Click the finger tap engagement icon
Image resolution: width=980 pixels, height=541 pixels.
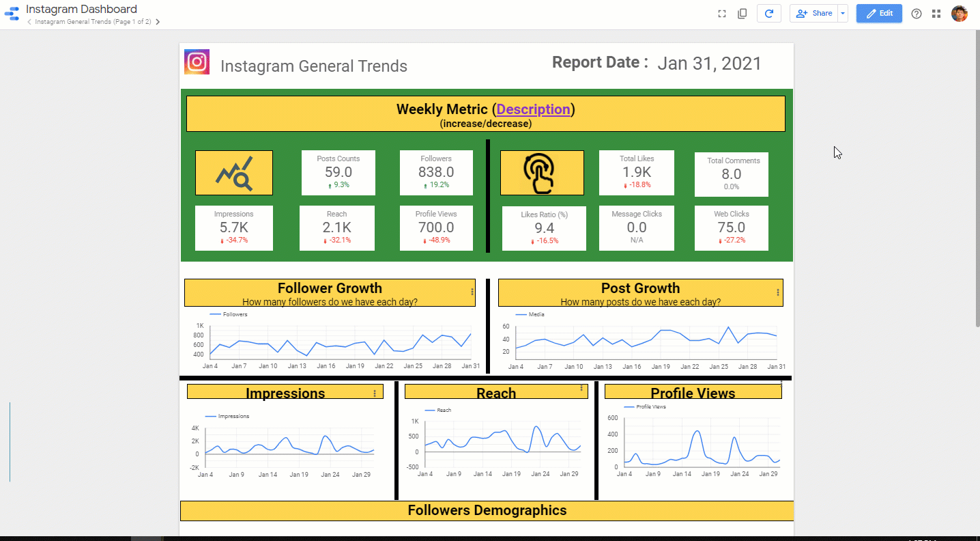542,173
